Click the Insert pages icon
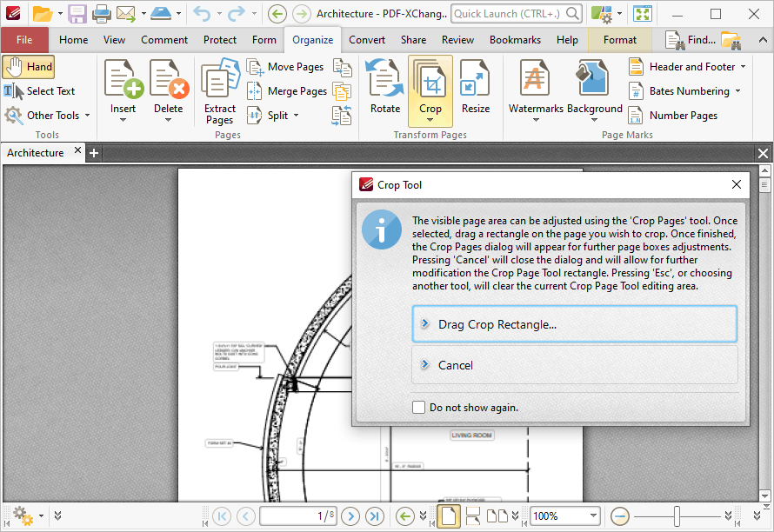The image size is (774, 532). click(123, 79)
